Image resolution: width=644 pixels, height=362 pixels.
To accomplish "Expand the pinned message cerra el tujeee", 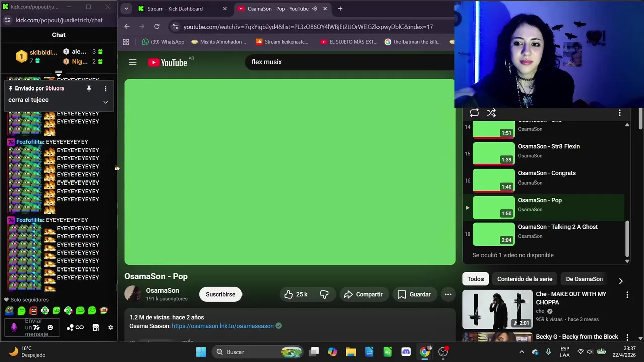I will (105, 102).
